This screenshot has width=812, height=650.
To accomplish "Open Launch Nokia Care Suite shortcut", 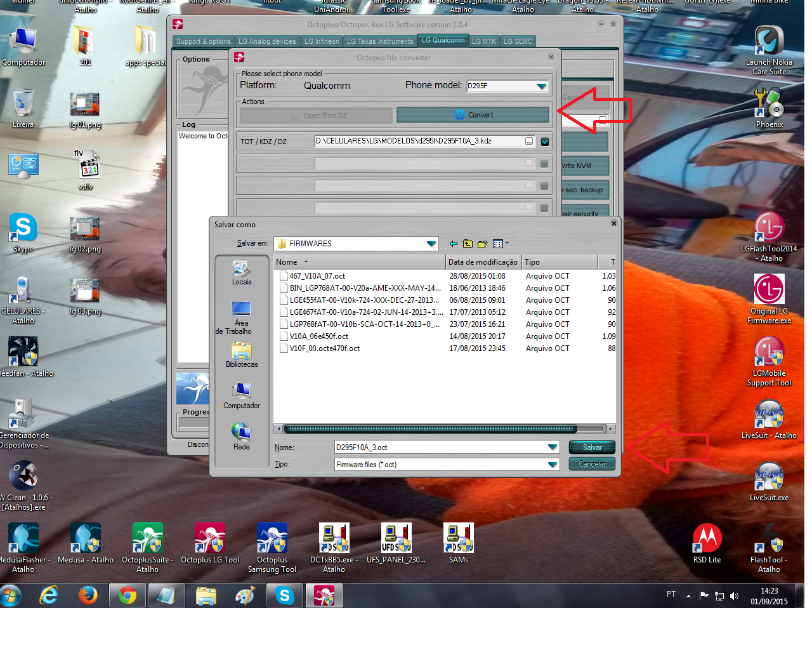I will pos(769,50).
